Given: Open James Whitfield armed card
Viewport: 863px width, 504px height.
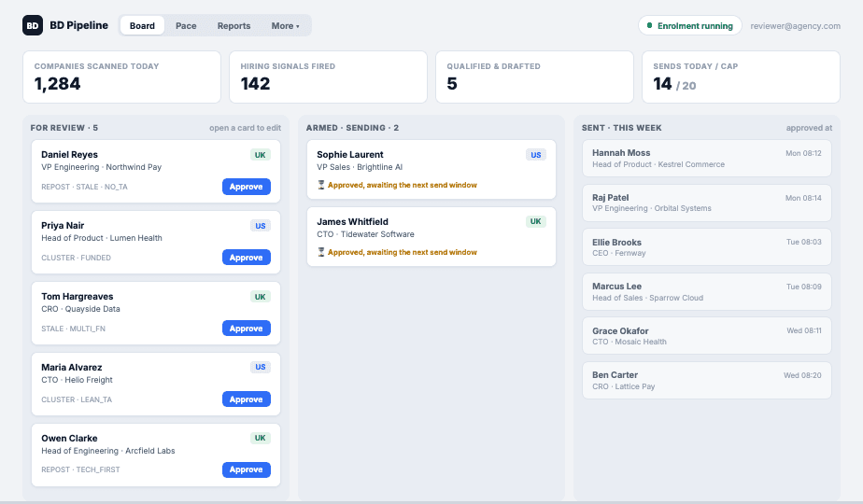Looking at the screenshot, I should [431, 236].
